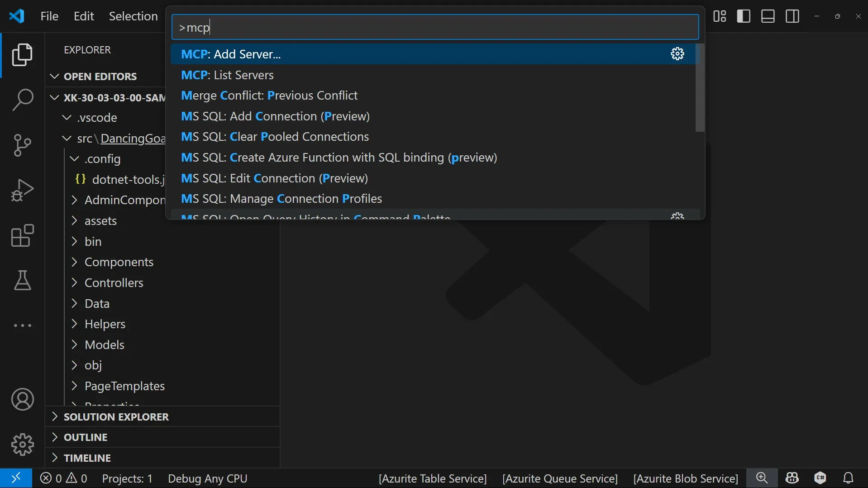Click Azurite Table Service status item

pos(433,478)
